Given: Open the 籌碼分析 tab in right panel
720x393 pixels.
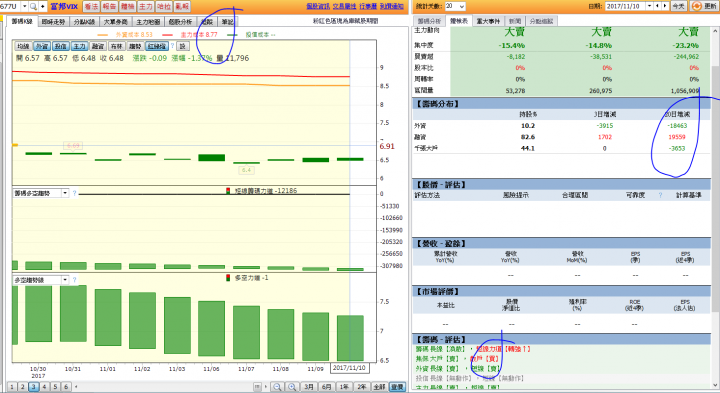Looking at the screenshot, I should 430,21.
